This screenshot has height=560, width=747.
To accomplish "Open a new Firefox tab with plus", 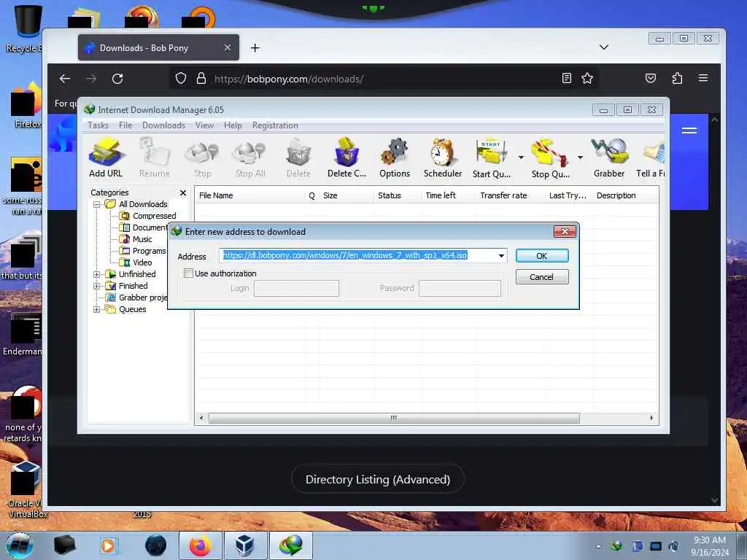I will click(x=255, y=47).
